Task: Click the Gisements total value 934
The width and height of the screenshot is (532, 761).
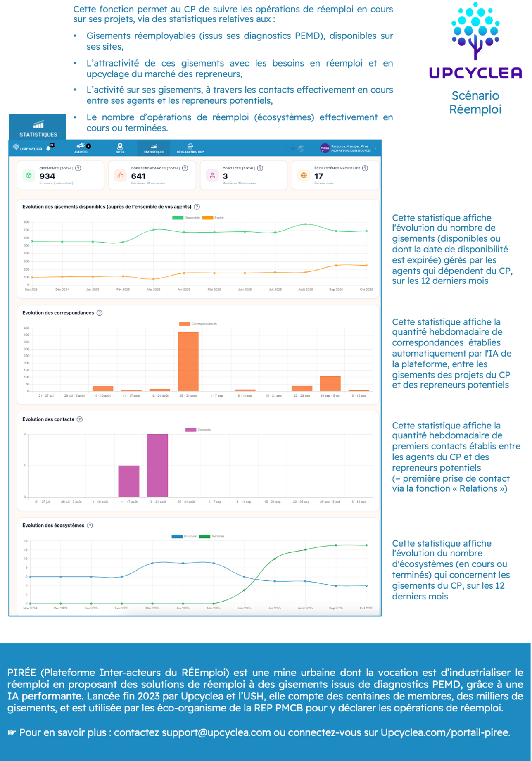Action: 47,176
